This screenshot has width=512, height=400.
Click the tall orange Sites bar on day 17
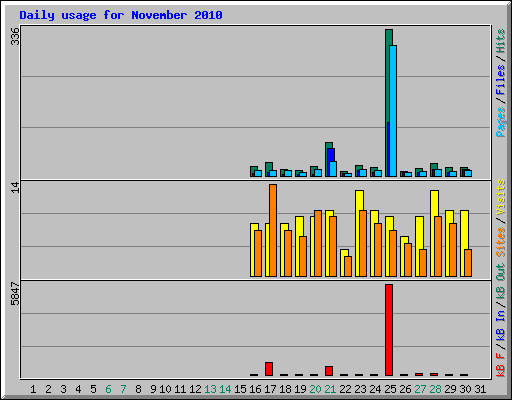[x=273, y=230]
